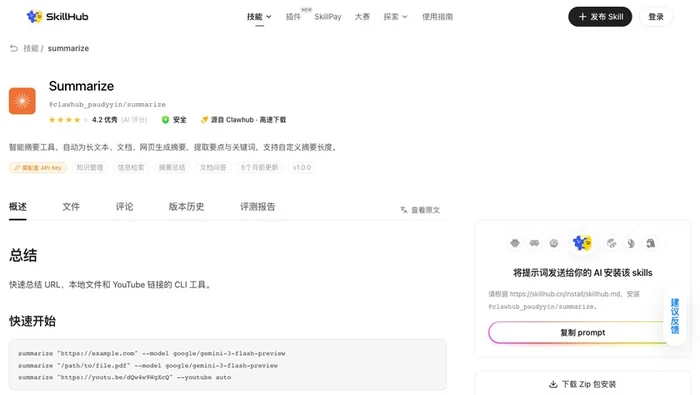Select the third gray round-face agent icon
The height and width of the screenshot is (395, 700).
click(x=554, y=243)
